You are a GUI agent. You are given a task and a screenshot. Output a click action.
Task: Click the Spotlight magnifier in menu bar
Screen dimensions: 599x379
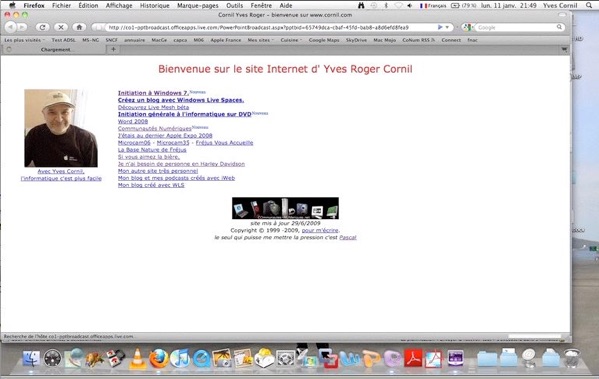589,5
